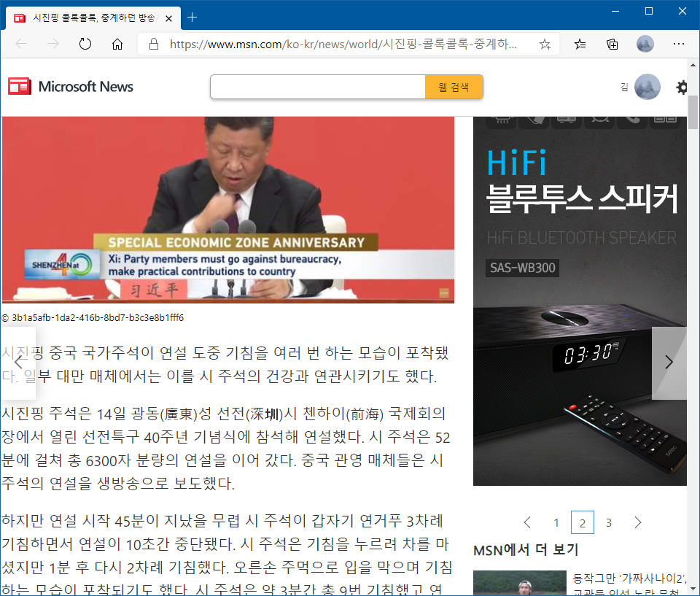This screenshot has width=700, height=596.
Task: Select page 3 in ad pagination
Action: click(609, 522)
